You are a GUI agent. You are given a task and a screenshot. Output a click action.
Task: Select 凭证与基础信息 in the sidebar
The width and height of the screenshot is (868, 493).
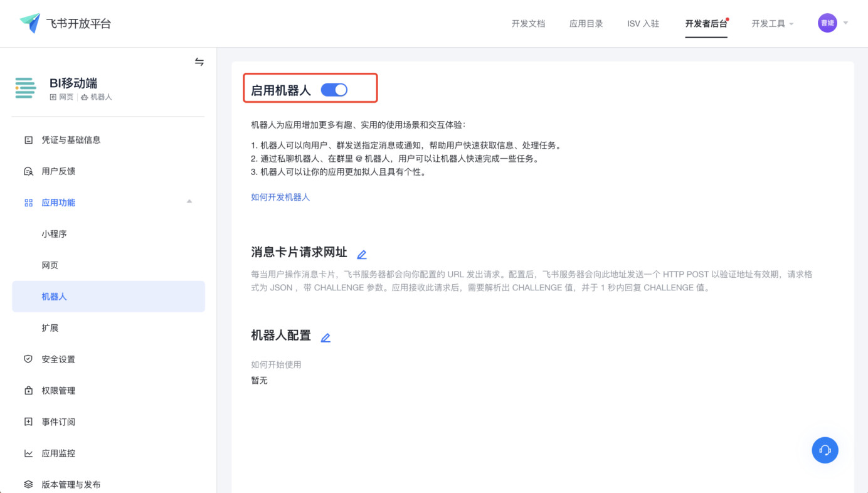pyautogui.click(x=71, y=140)
